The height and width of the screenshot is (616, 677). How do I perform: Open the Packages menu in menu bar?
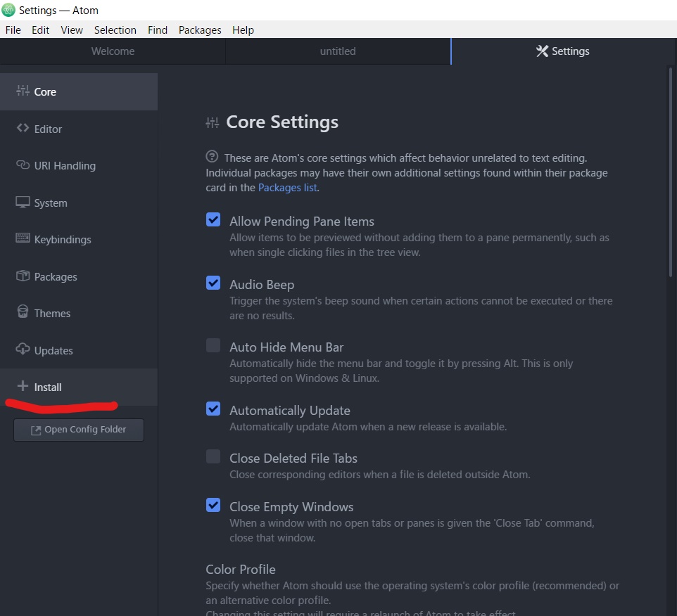pyautogui.click(x=200, y=30)
